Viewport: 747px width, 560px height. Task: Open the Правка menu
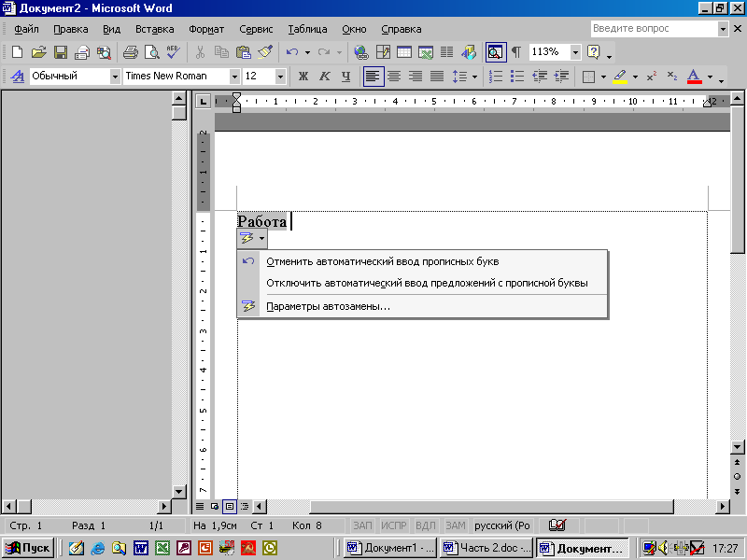point(71,29)
